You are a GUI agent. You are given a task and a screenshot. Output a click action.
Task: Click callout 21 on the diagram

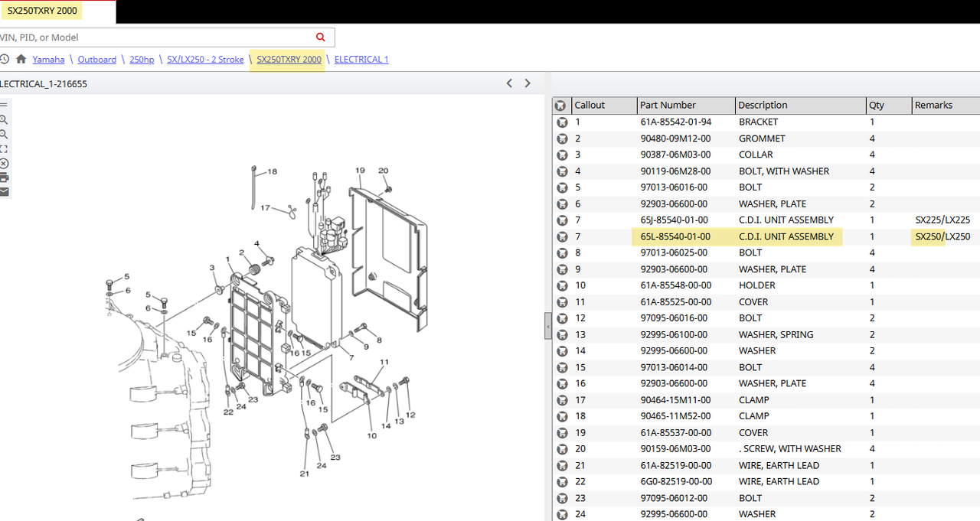(304, 474)
